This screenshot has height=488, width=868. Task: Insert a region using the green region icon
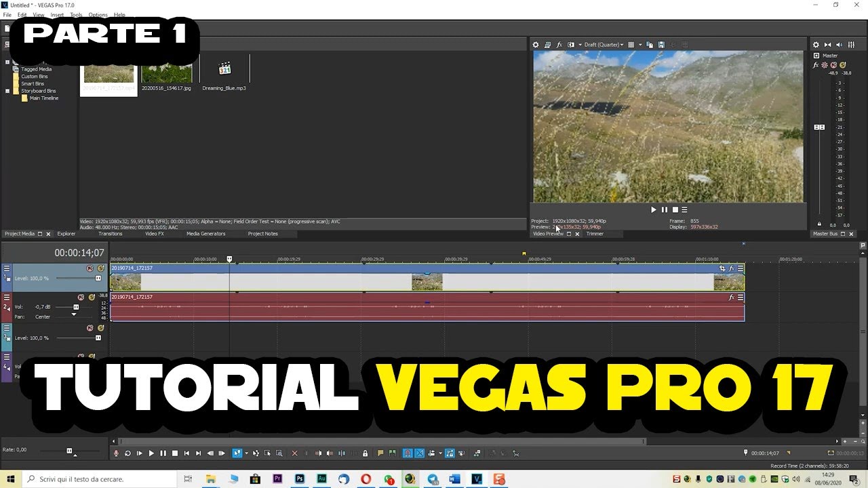point(391,453)
